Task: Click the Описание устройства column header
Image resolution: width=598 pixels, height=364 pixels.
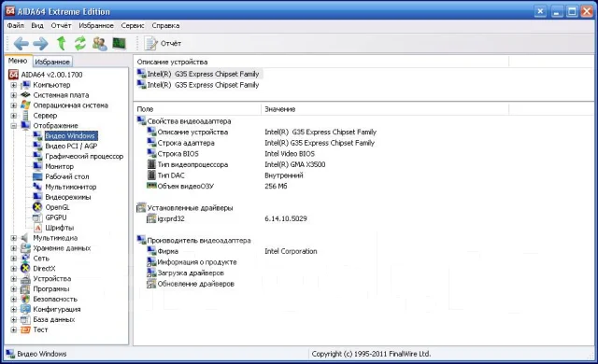Action: click(321, 62)
